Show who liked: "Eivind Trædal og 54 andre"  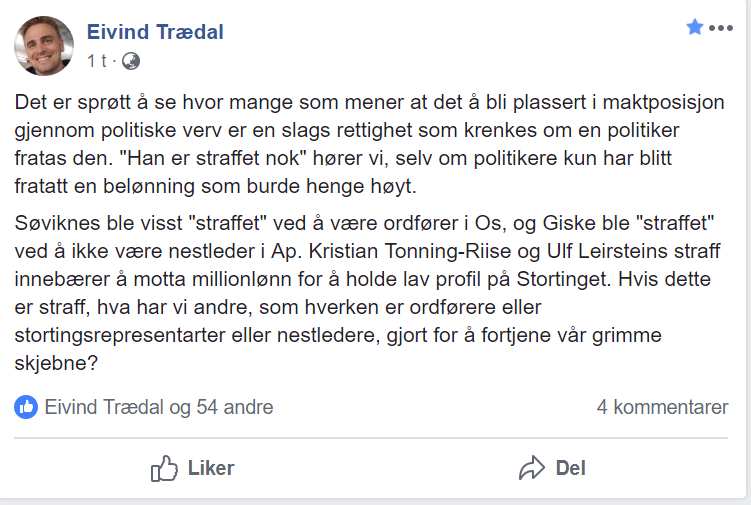159,407
